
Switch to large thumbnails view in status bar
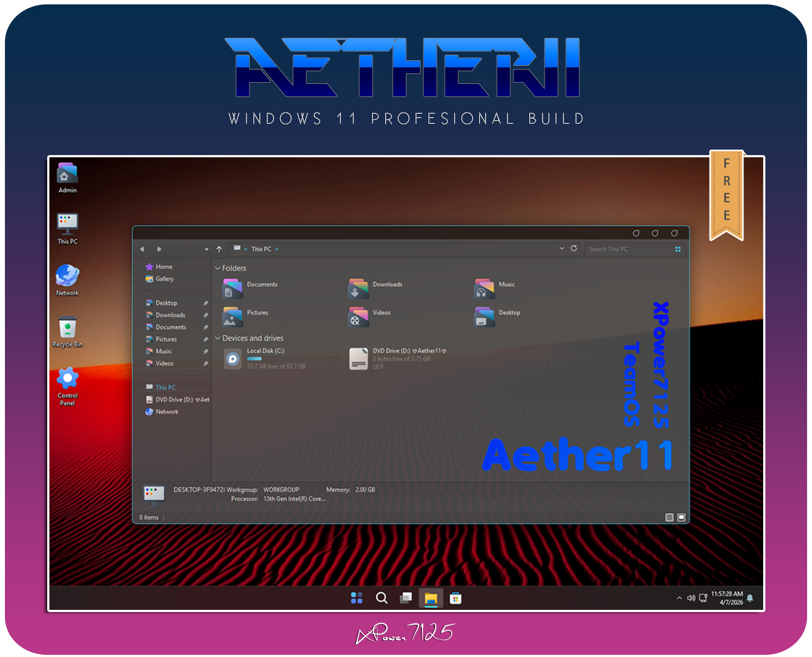pos(681,517)
